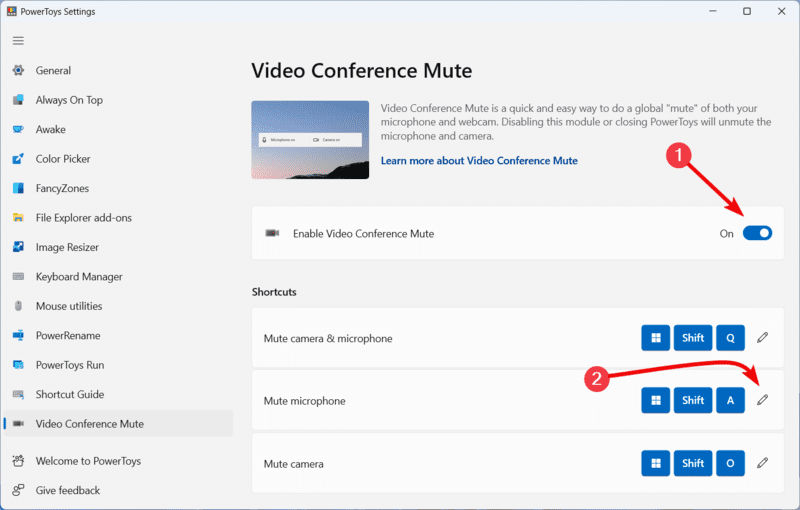Turn off the Enable Video Conference Mute toggle
This screenshot has width=800, height=510.
(x=757, y=233)
